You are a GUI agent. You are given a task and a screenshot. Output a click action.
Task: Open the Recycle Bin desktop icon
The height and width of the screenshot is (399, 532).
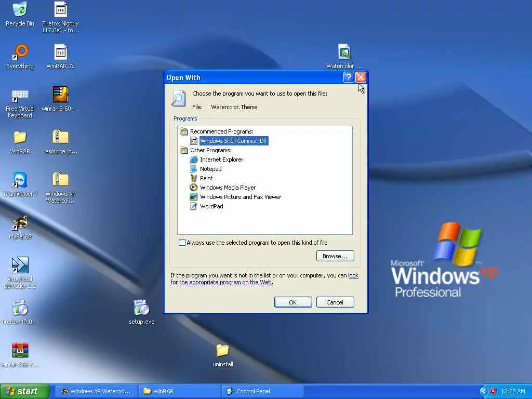(20, 9)
